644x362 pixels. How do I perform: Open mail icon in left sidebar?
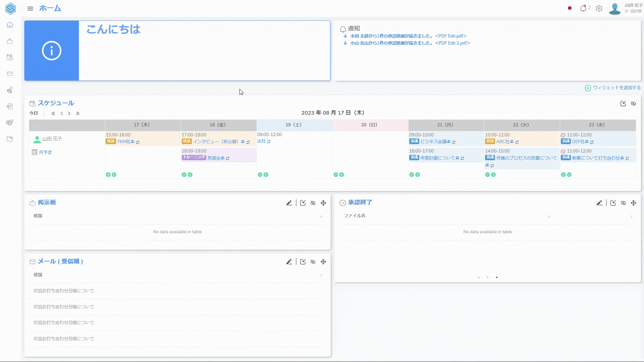10,74
